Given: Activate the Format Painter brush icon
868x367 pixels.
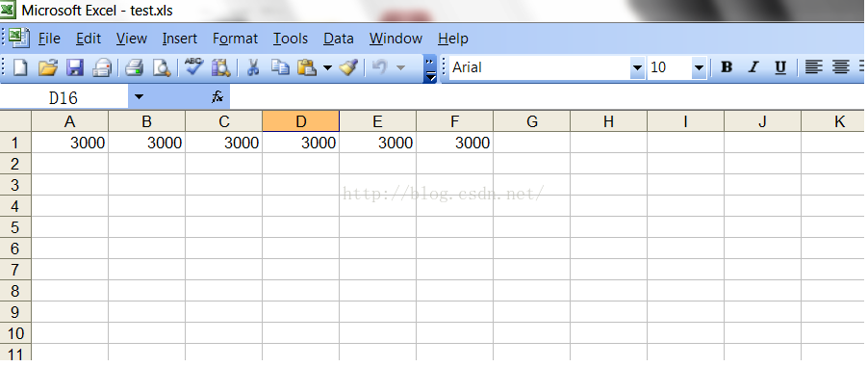Looking at the screenshot, I should [x=348, y=67].
